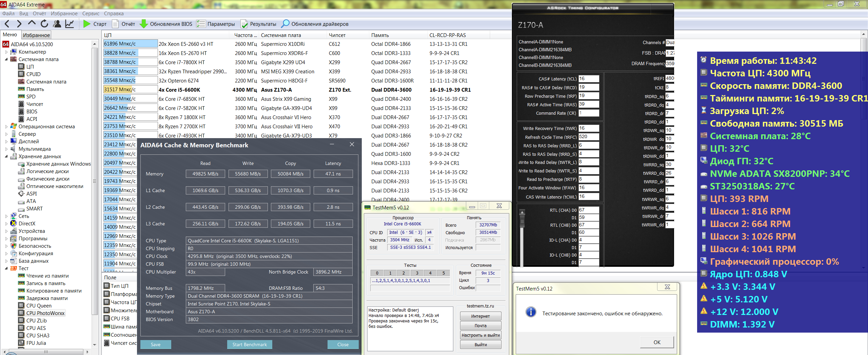Select the CPU ZLib benchmark
This screenshot has height=355, width=868.
[x=37, y=321]
